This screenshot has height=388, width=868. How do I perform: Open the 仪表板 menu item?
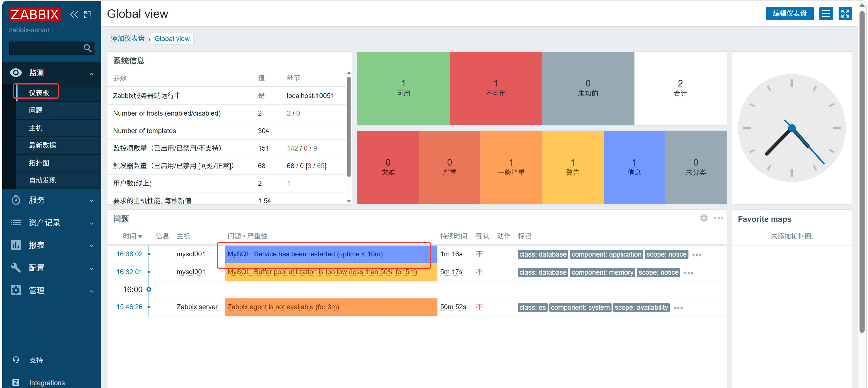(39, 93)
